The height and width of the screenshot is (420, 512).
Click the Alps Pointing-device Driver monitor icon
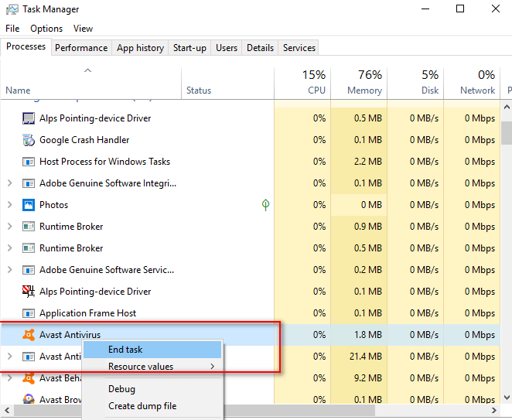[x=29, y=118]
